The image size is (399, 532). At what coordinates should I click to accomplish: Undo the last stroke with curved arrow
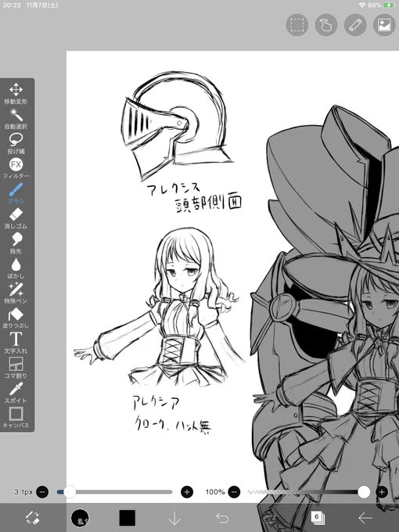click(222, 518)
